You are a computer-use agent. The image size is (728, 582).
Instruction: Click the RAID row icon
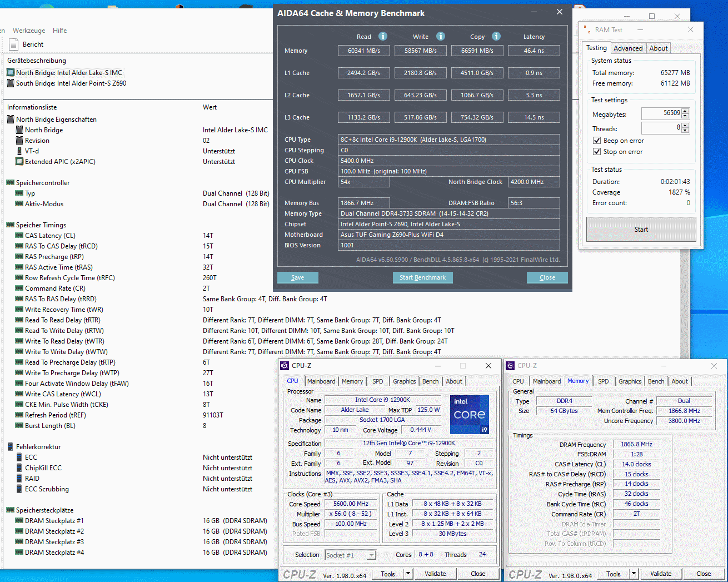(19, 479)
